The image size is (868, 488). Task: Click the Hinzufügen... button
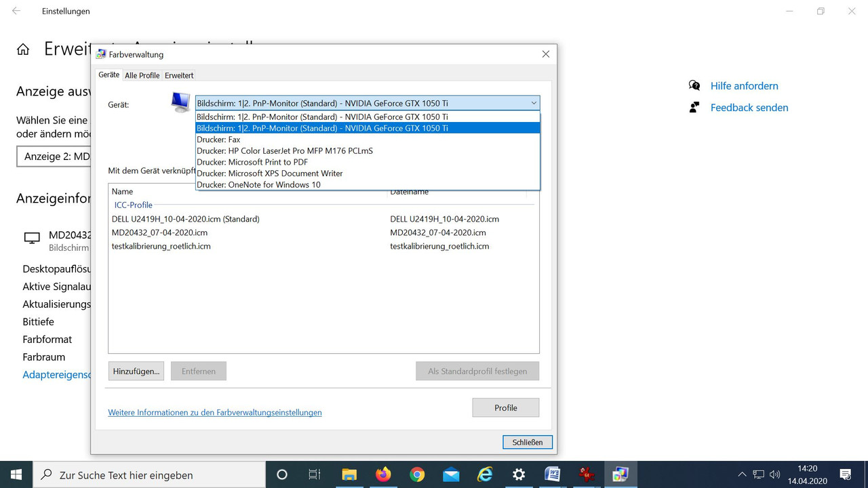tap(136, 371)
